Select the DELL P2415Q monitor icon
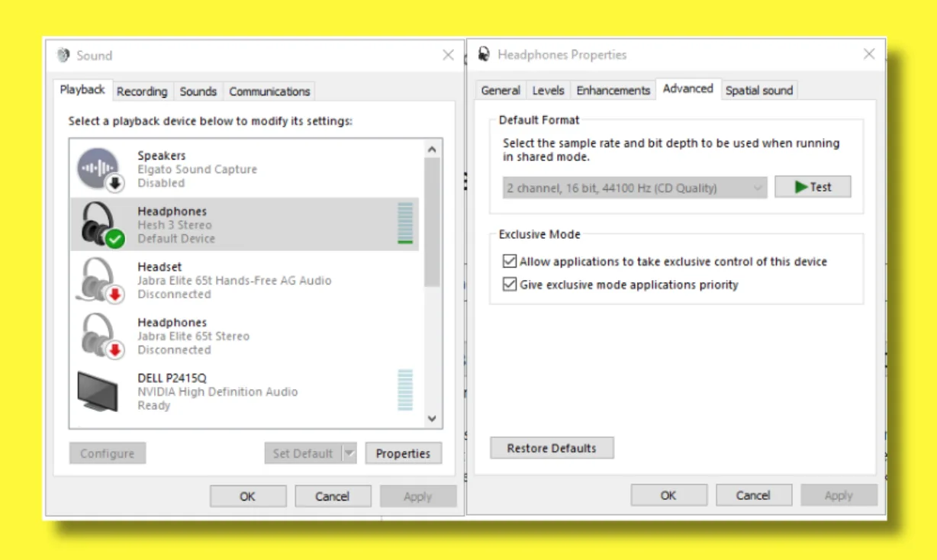This screenshot has width=937, height=560. click(x=98, y=389)
